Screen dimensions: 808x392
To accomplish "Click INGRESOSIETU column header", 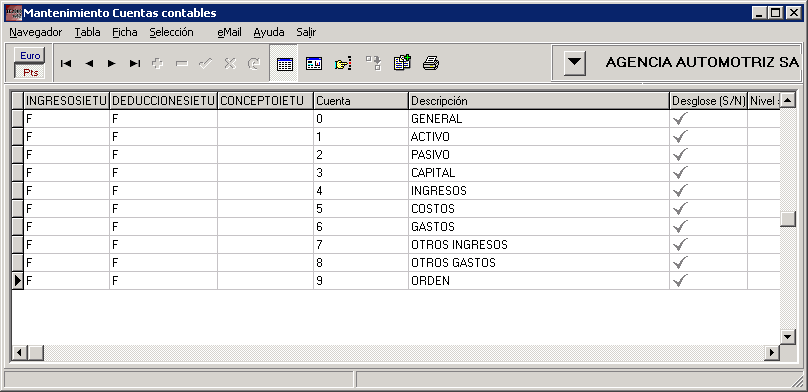I will click(66, 101).
